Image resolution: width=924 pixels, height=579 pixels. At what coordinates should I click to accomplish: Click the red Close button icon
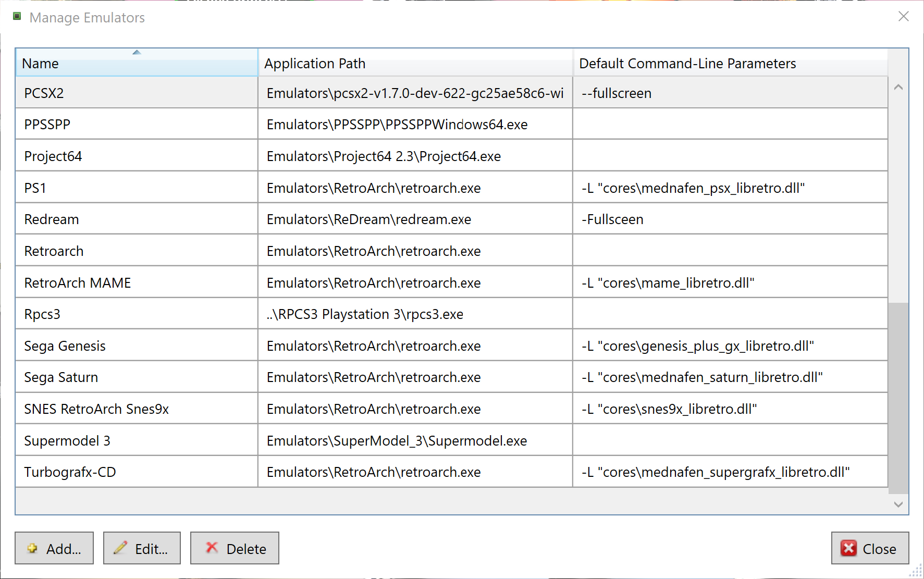click(x=848, y=548)
